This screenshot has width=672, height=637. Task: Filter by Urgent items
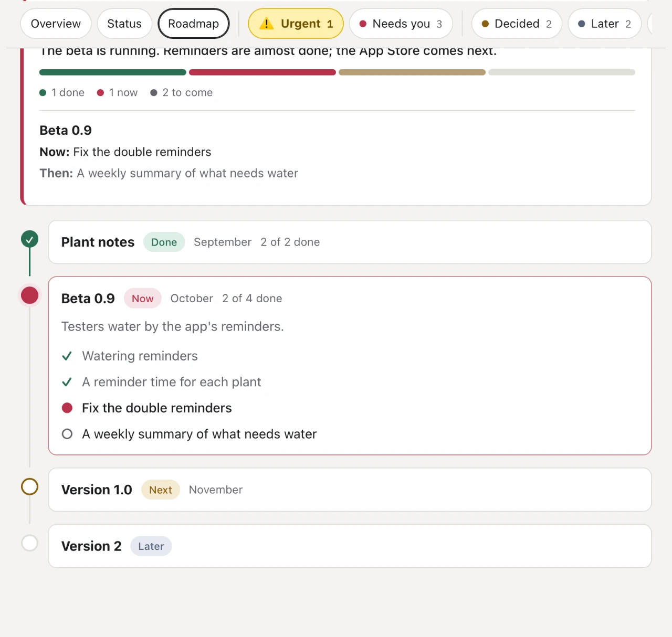pyautogui.click(x=296, y=24)
